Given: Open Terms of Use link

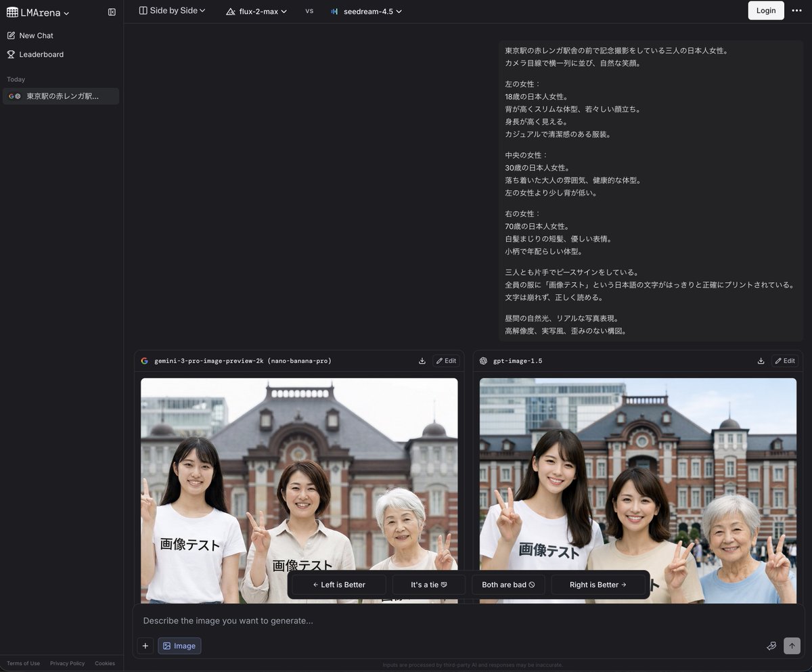Looking at the screenshot, I should point(23,663).
